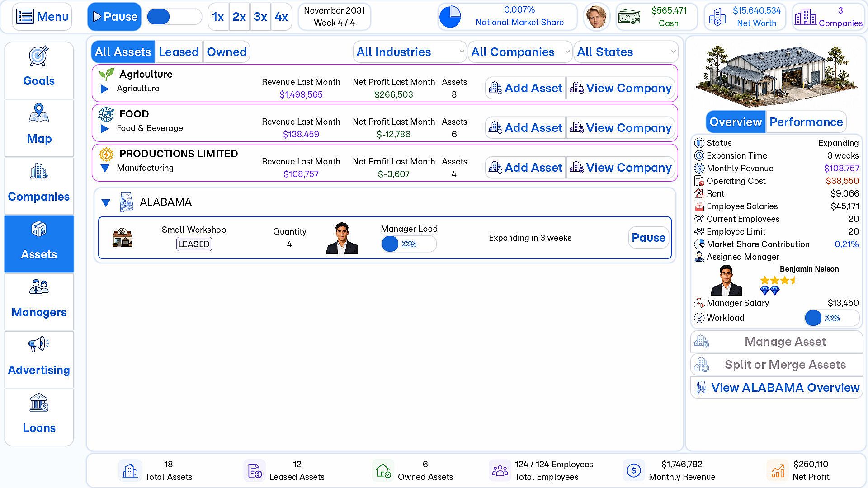Click the Manager Load 22% bar
This screenshot has height=488, width=868.
[409, 244]
